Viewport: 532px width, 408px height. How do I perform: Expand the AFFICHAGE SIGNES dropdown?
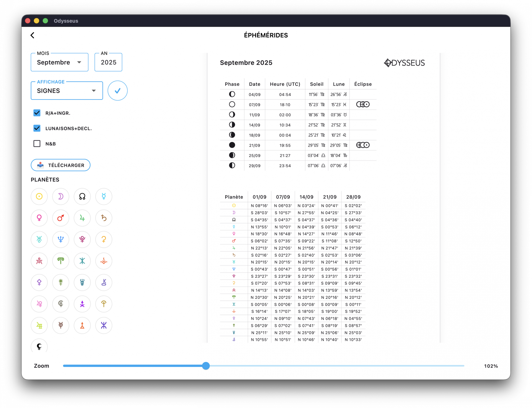(67, 91)
